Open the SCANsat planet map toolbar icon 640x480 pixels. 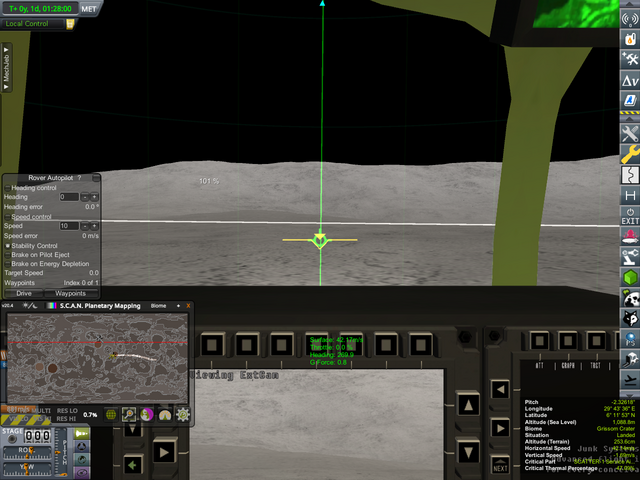tap(630, 298)
